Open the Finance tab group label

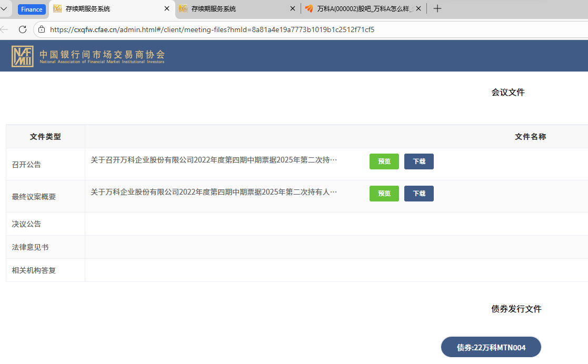(x=32, y=9)
